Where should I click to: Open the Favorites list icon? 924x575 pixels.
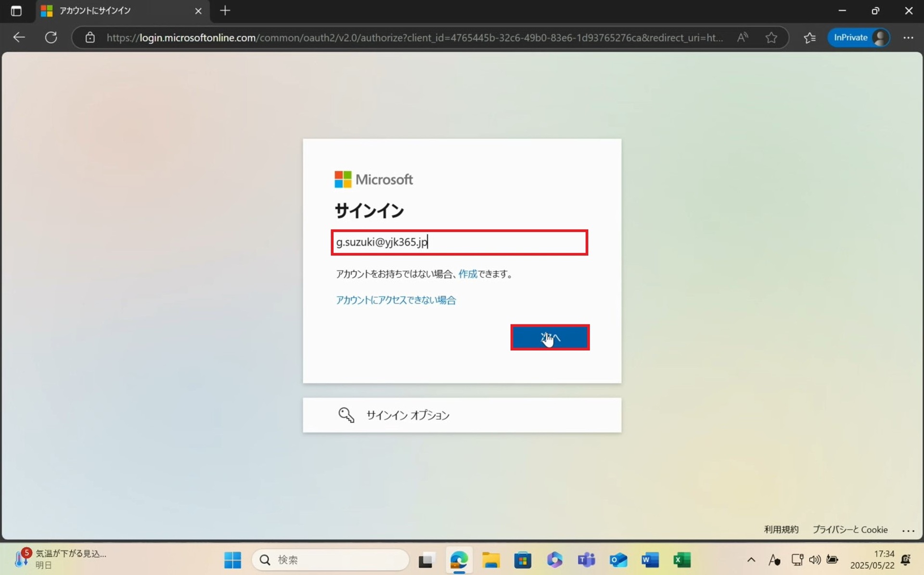[x=809, y=38]
